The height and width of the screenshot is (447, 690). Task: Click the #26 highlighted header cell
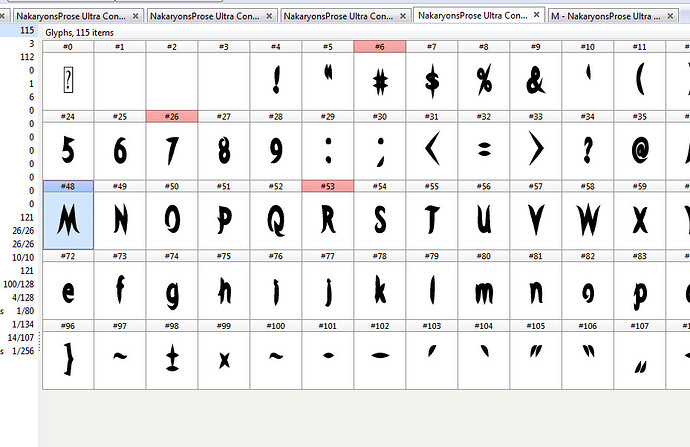pyautogui.click(x=172, y=117)
